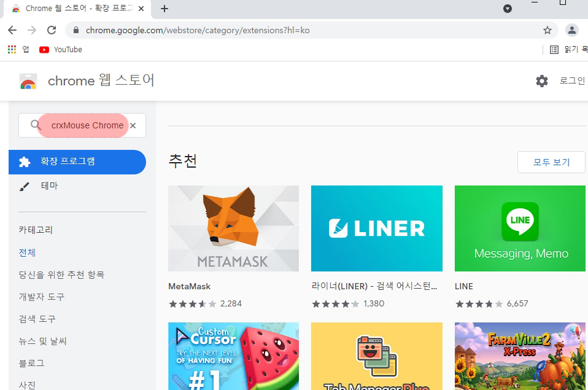
Task: Open the FarmVille 2 X-Press thumbnail
Action: click(x=520, y=356)
